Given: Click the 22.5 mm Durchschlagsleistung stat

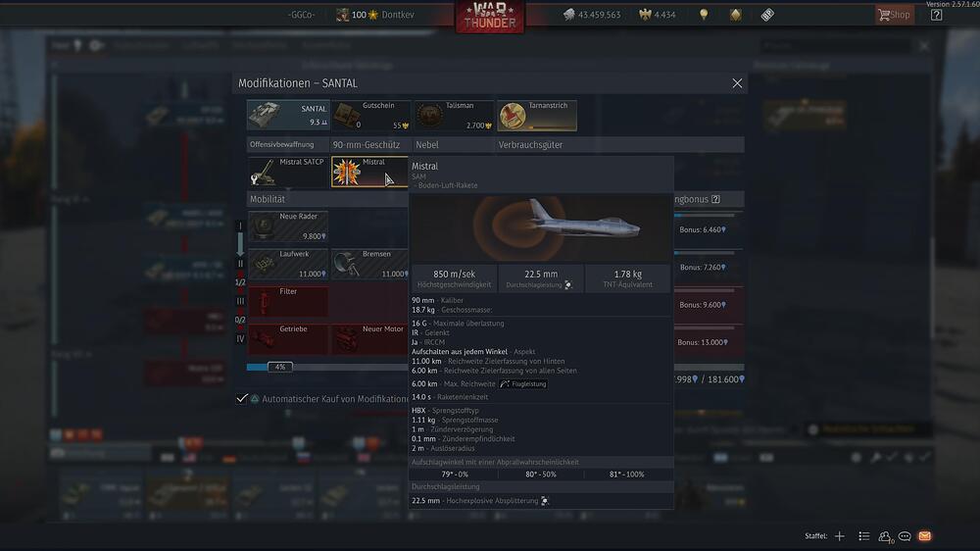Looking at the screenshot, I should pos(541,278).
